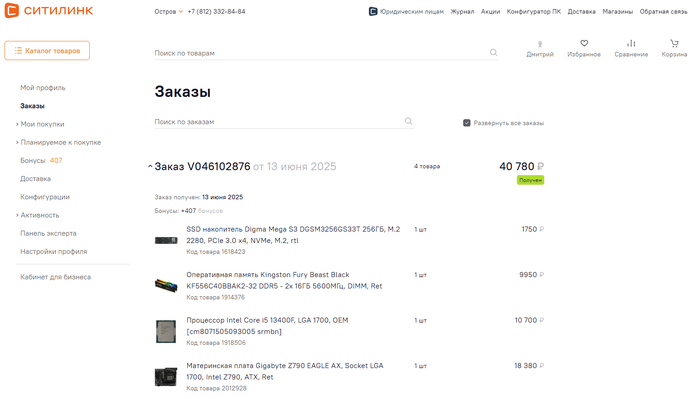Click the Код товара 1918506 text
The width and height of the screenshot is (700, 399).
[x=216, y=343]
